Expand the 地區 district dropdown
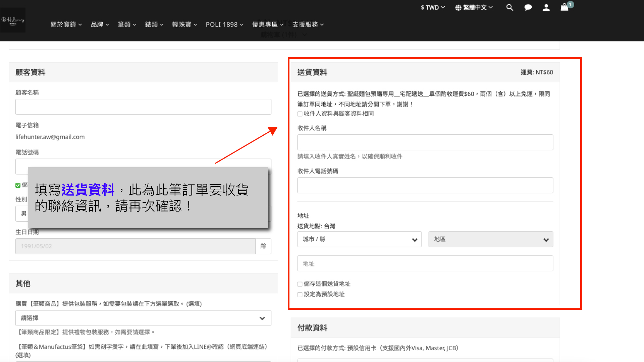Image resolution: width=644 pixels, height=362 pixels. coord(490,239)
